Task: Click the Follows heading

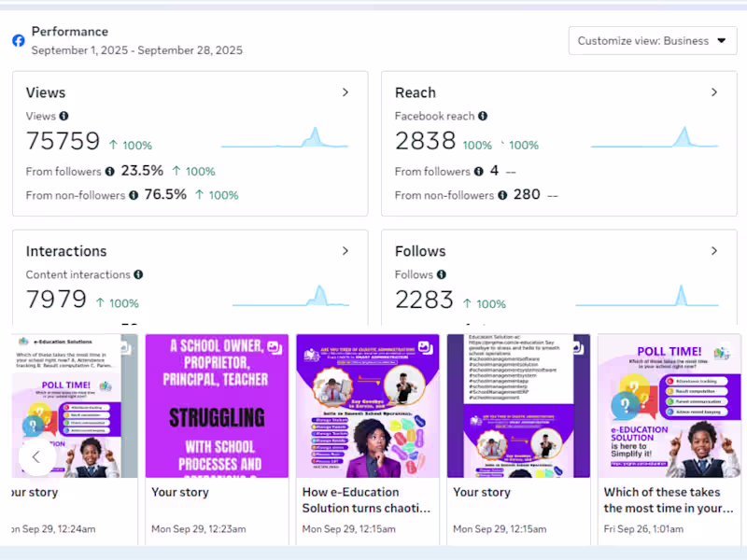Action: coord(420,251)
